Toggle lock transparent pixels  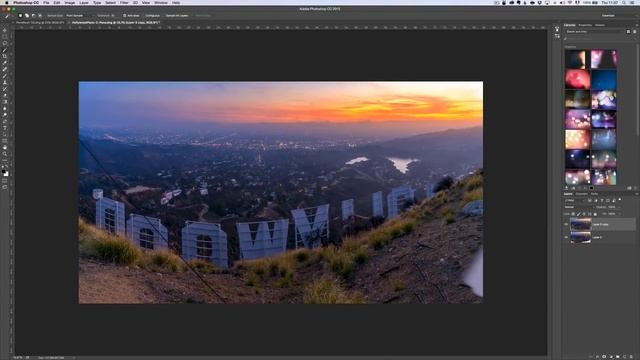[573, 214]
